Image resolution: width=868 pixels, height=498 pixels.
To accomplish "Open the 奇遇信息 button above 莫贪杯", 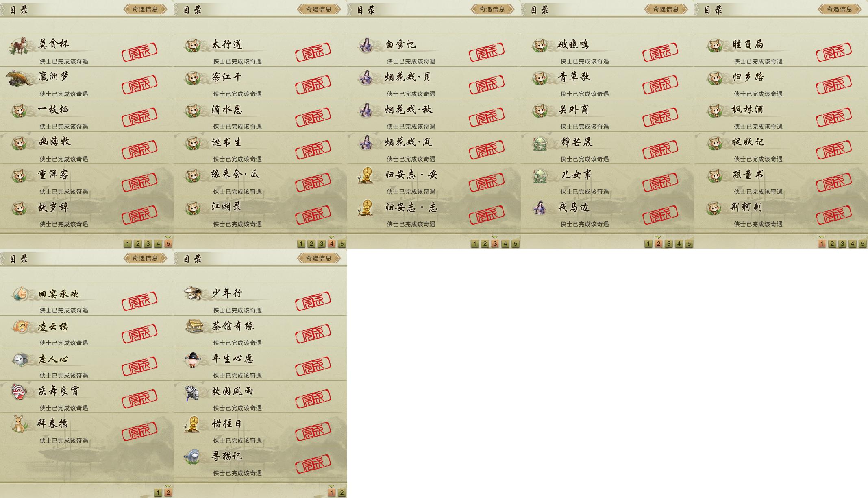I will pos(145,9).
